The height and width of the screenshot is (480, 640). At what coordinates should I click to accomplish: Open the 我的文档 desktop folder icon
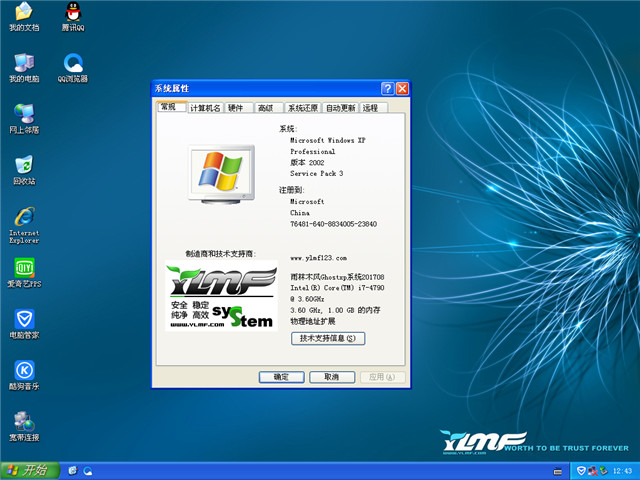[x=24, y=16]
